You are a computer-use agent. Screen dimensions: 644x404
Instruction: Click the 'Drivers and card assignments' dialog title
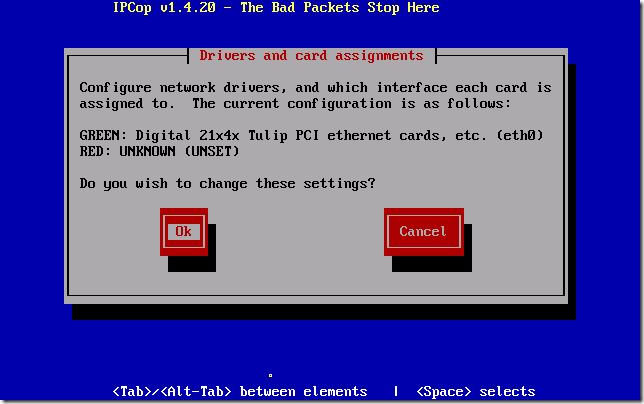(x=311, y=55)
